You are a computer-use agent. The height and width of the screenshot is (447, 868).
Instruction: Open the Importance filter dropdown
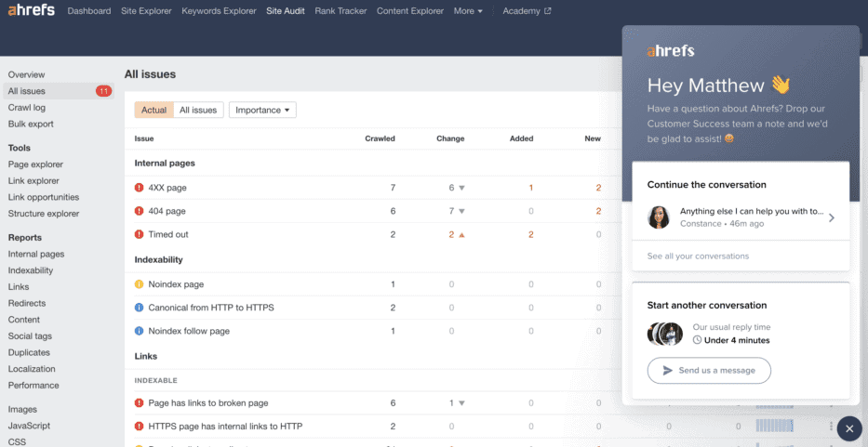click(262, 110)
